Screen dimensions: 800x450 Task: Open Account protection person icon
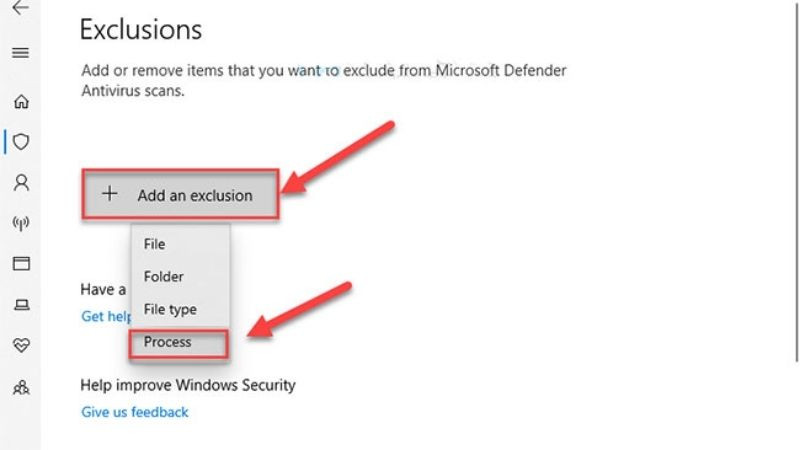(x=20, y=183)
